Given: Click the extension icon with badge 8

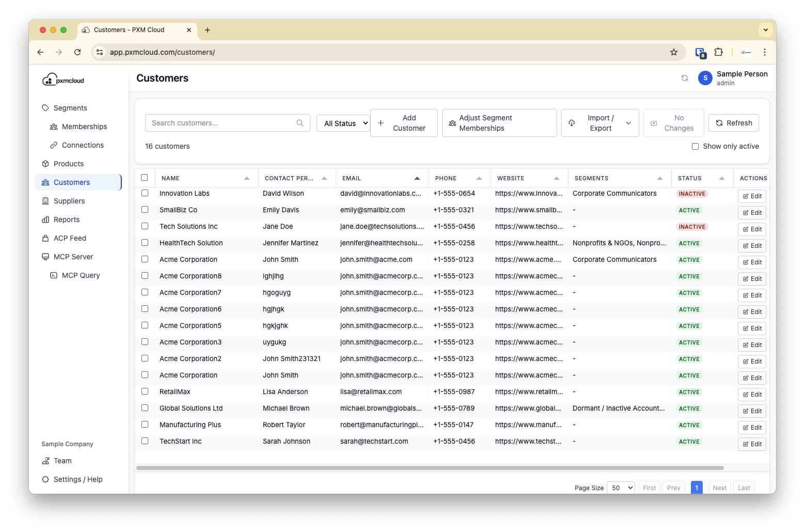Looking at the screenshot, I should point(700,52).
